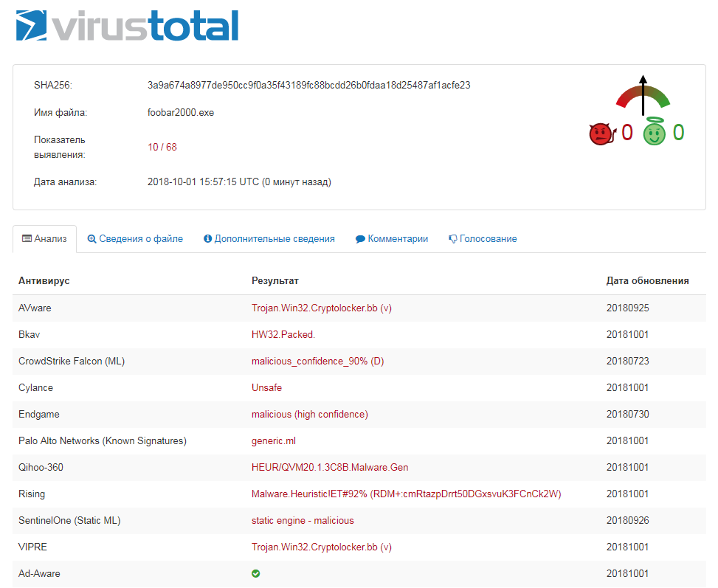Click the green checkmark for Ad-Aware
Image resolution: width=718 pixels, height=588 pixels.
(256, 573)
